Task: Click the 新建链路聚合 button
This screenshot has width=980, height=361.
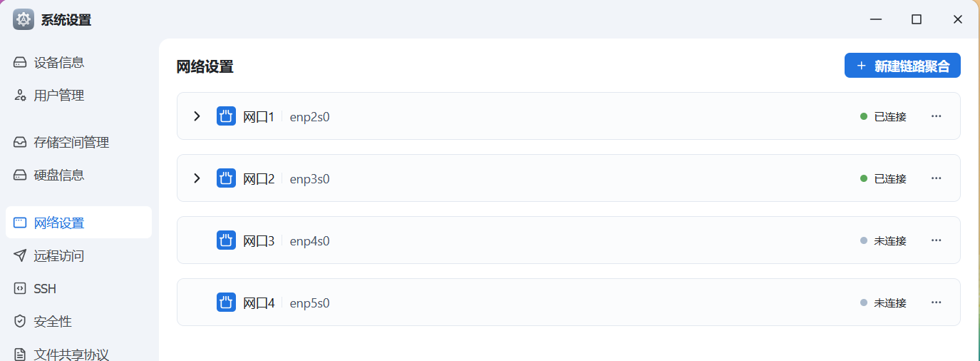Action: click(902, 66)
